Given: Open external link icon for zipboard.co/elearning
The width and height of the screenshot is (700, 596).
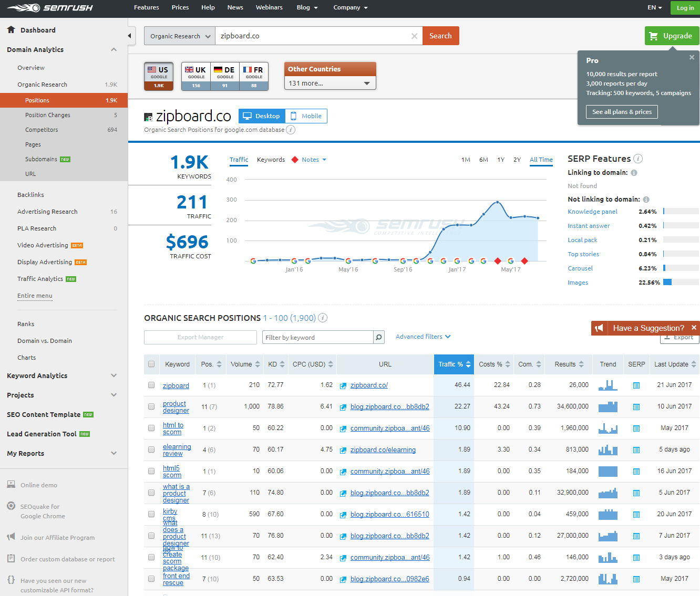Looking at the screenshot, I should (x=343, y=450).
